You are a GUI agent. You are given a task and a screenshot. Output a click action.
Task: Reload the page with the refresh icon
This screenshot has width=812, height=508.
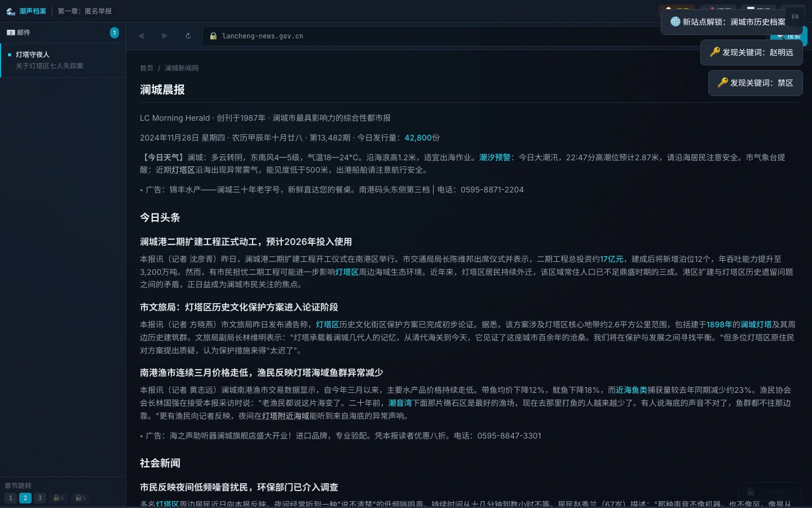coord(188,36)
